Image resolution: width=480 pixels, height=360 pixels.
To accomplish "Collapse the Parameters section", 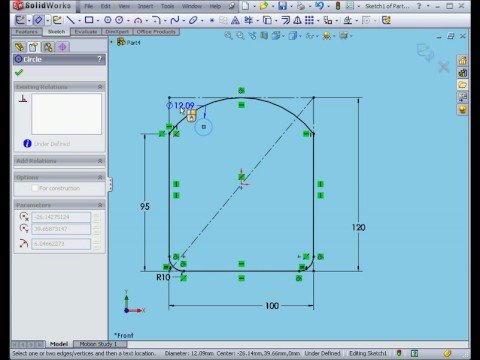I will click(x=100, y=205).
